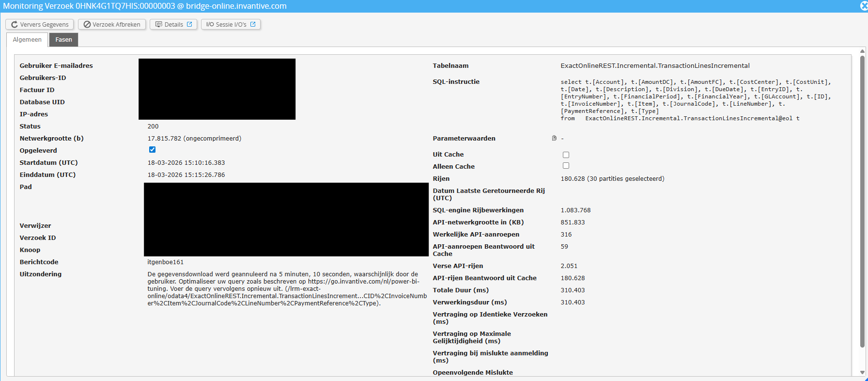Tick the Alleen Cache checkbox
Image resolution: width=868 pixels, height=381 pixels.
coord(566,166)
